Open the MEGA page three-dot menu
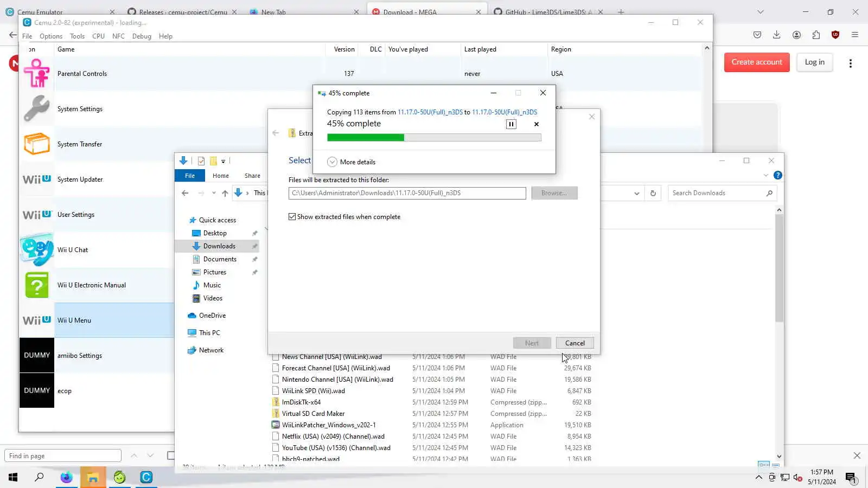Screen dimensions: 868x488 (851, 63)
